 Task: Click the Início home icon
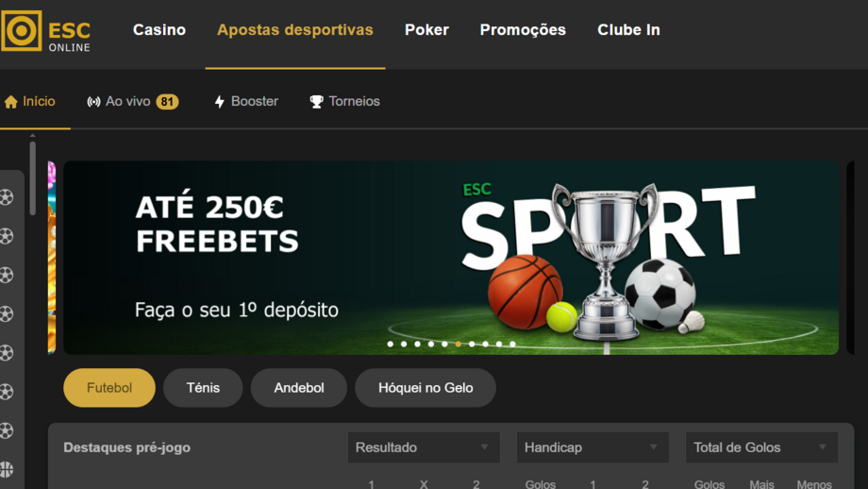[x=11, y=102]
